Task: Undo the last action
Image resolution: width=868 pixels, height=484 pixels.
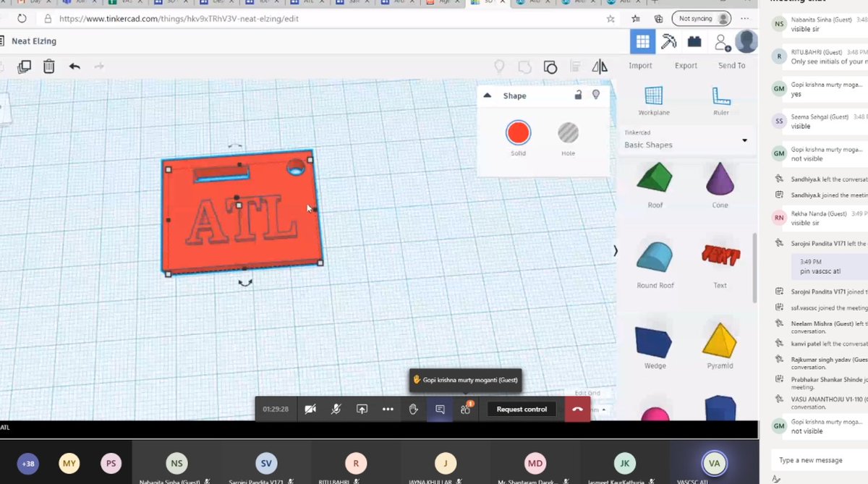Action: point(75,67)
